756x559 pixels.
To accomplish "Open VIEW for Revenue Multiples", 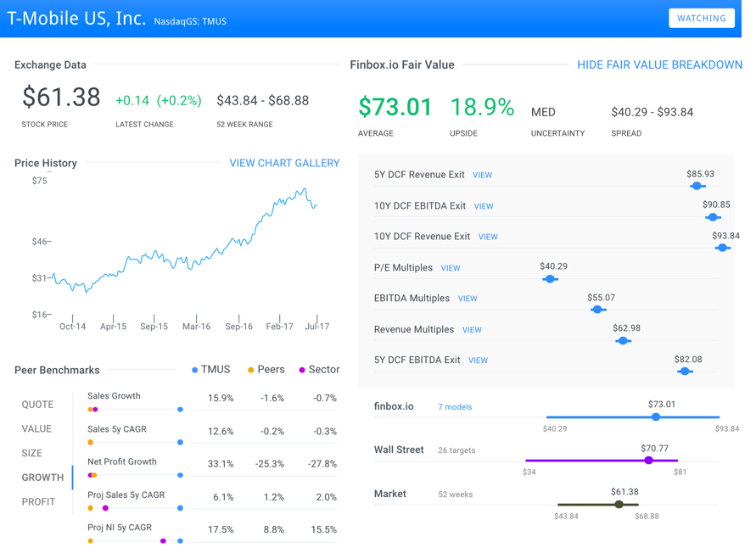I will click(x=472, y=330).
